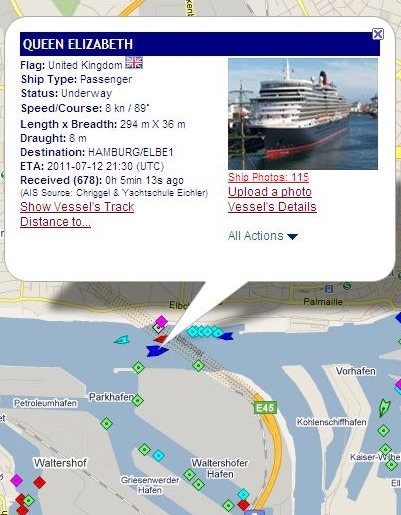
Task: Click the red diamond marker near Waltershof
Action: pyautogui.click(x=39, y=482)
